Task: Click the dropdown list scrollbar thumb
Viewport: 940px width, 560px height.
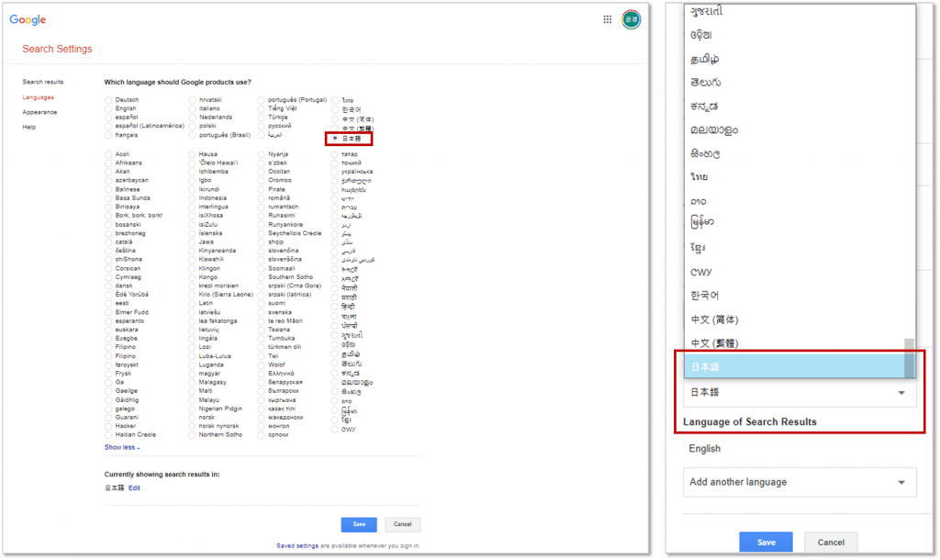Action: click(910, 358)
